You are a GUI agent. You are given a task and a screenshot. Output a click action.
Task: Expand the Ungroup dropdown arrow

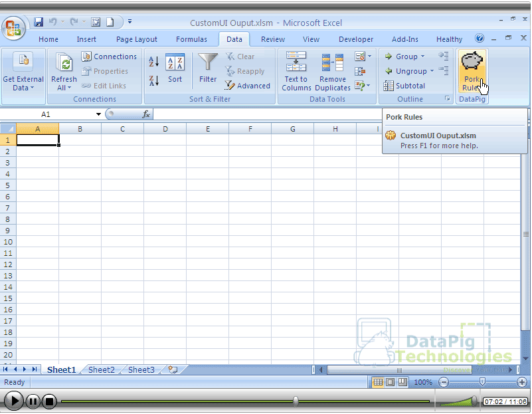pyautogui.click(x=432, y=71)
